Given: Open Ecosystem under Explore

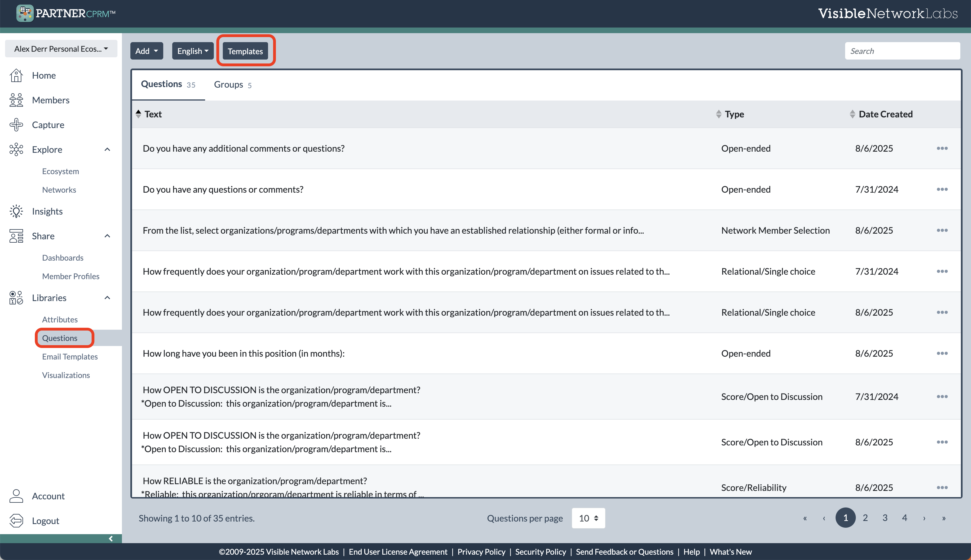Looking at the screenshot, I should pyautogui.click(x=60, y=171).
